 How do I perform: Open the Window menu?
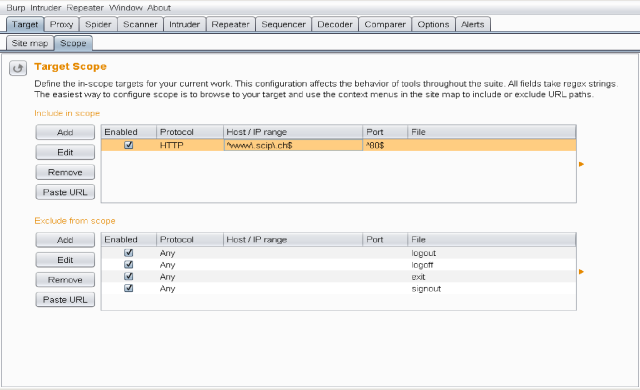[126, 7]
